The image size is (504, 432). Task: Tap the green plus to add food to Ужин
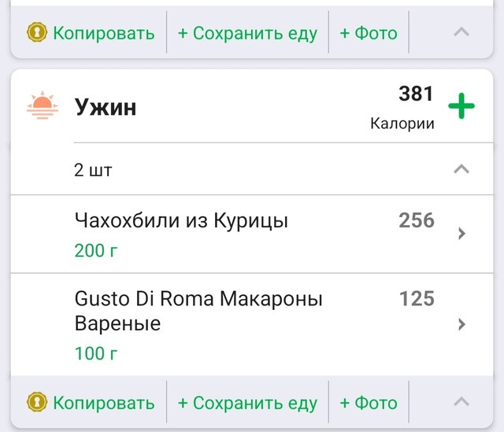click(461, 107)
